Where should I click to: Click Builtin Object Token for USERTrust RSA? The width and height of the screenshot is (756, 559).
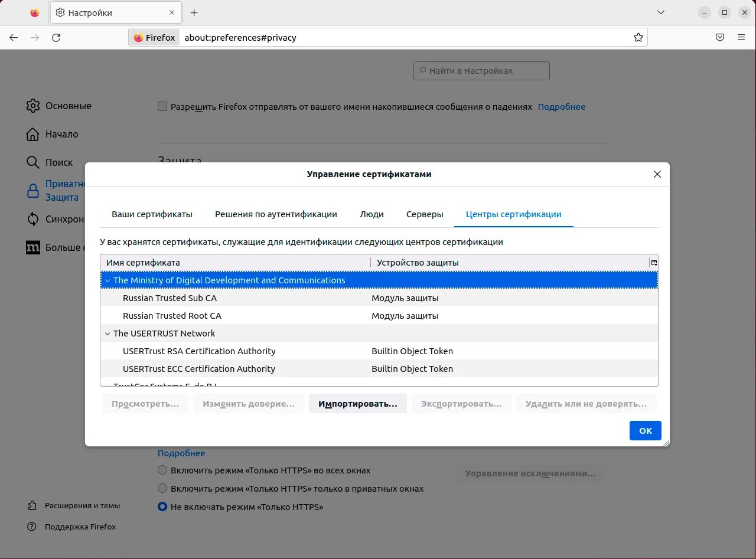pyautogui.click(x=412, y=351)
